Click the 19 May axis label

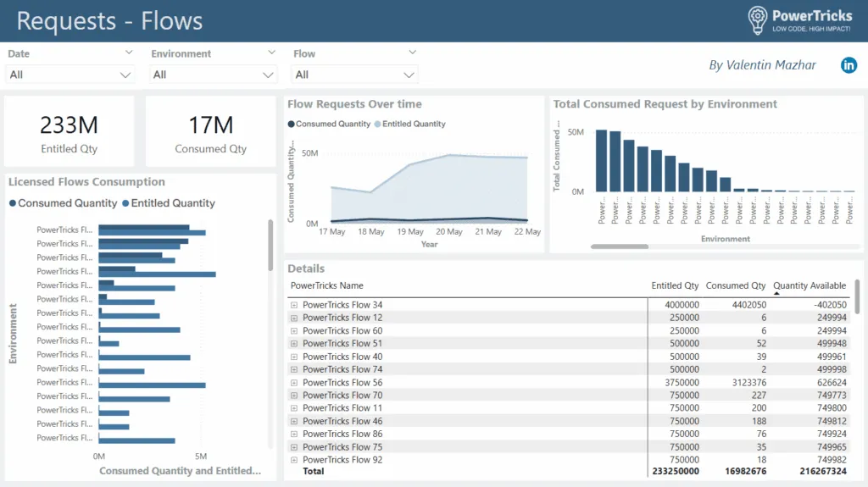410,232
